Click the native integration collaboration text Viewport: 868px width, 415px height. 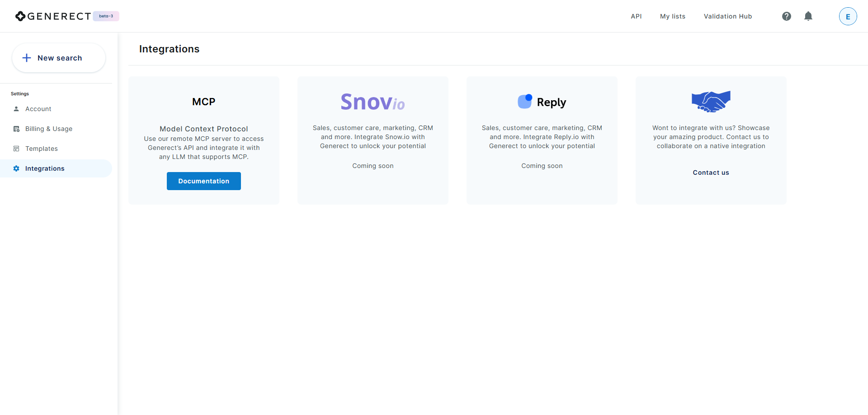click(x=711, y=137)
